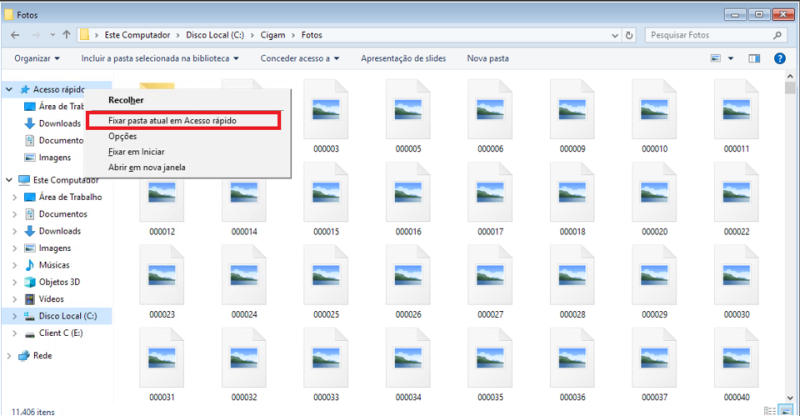This screenshot has width=800, height=416.
Task: Click the search magnifier icon
Action: tap(777, 35)
